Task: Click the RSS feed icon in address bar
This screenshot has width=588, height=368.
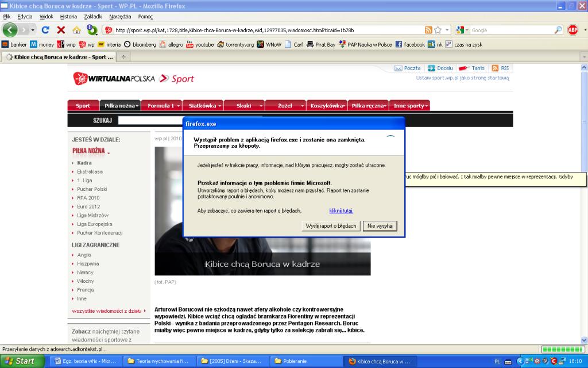Action: coord(428,30)
